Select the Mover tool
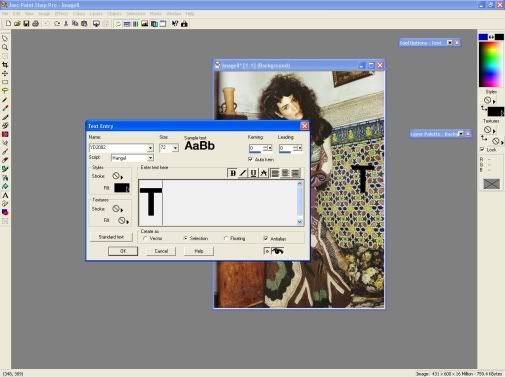Screen dimensions: 505x377 point(5,73)
